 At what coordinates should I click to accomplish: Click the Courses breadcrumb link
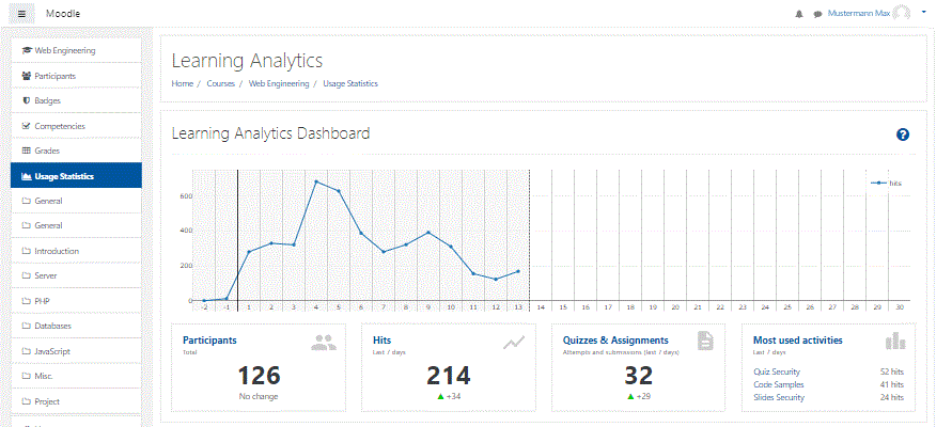tap(220, 84)
